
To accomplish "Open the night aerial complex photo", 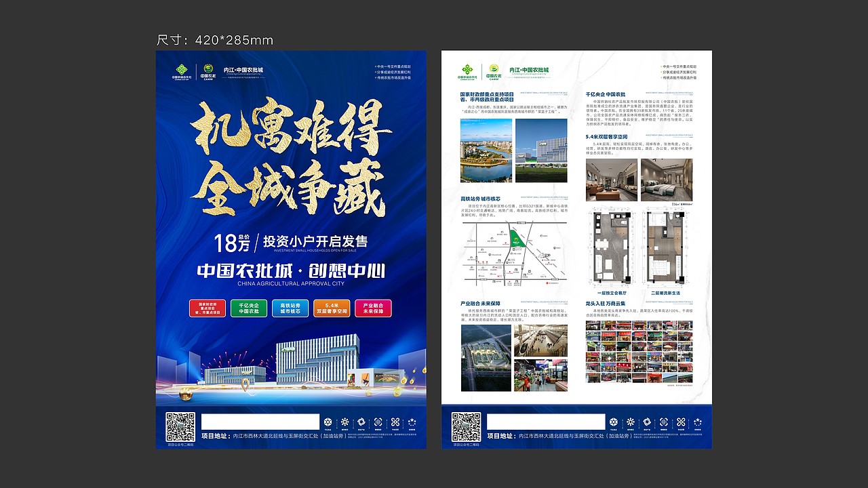I will coord(486,357).
